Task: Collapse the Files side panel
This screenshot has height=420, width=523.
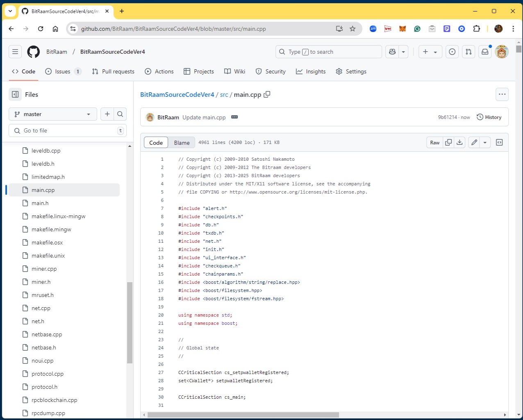Action: (x=15, y=94)
